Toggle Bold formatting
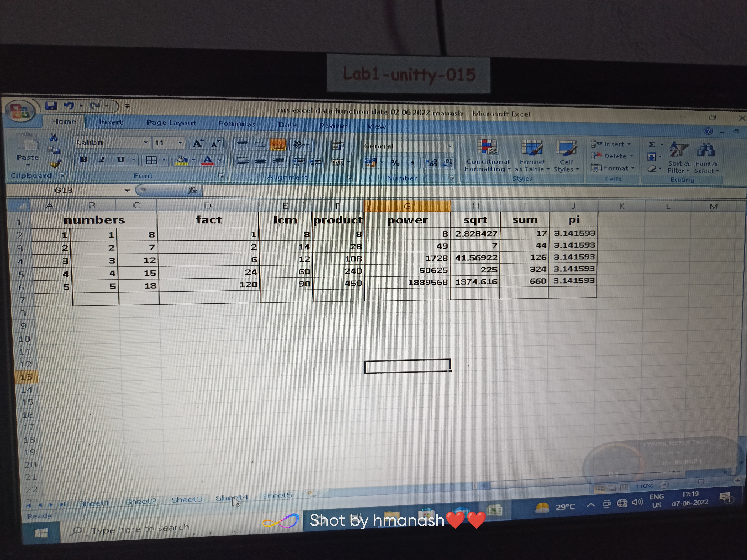The height and width of the screenshot is (560, 747). (x=83, y=159)
